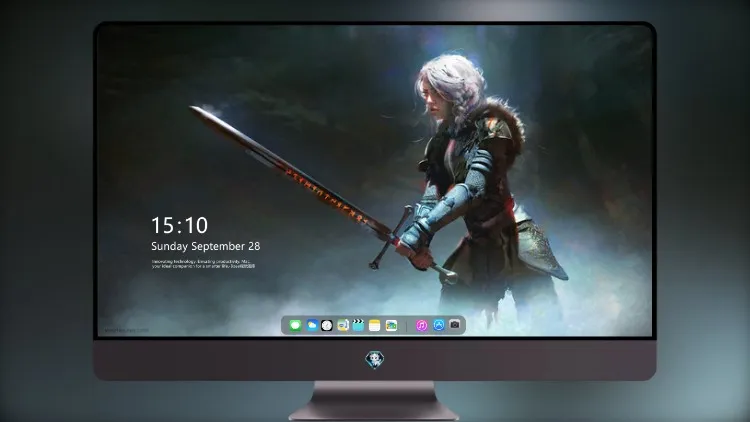Open the green Messages app in dock
Image resolution: width=750 pixels, height=422 pixels.
click(x=295, y=326)
